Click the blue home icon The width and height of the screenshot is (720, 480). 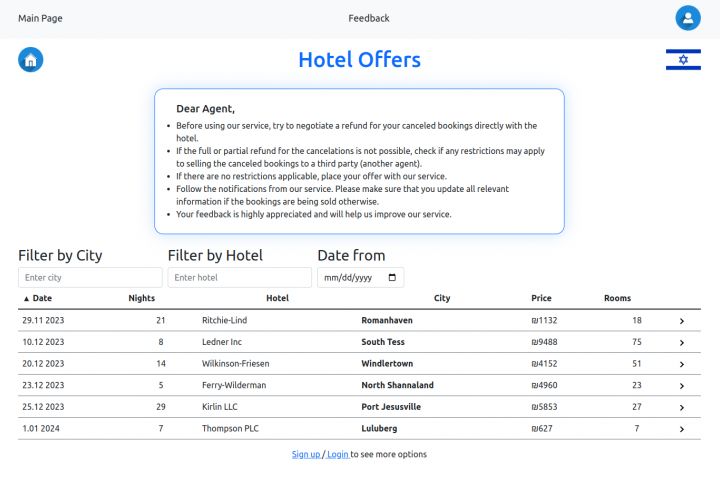[x=31, y=60]
